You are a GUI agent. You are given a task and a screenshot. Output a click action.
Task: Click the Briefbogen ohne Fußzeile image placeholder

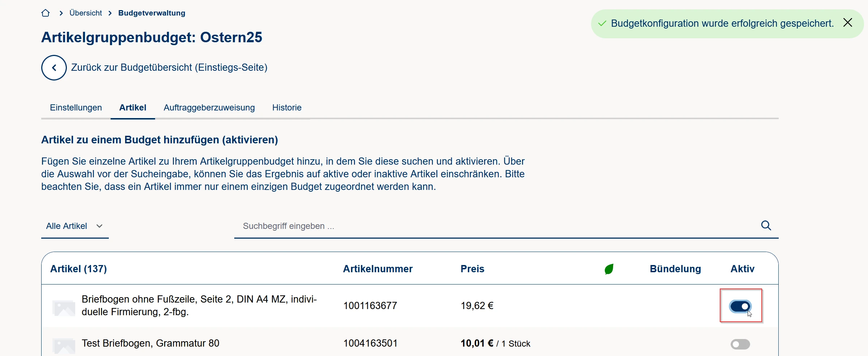coord(64,308)
